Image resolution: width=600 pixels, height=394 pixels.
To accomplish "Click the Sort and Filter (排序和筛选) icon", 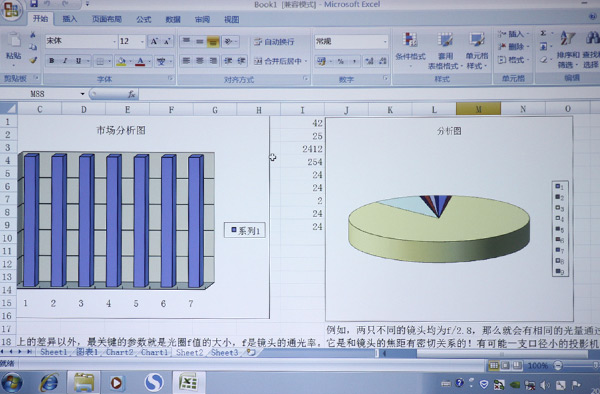I will coord(567,50).
